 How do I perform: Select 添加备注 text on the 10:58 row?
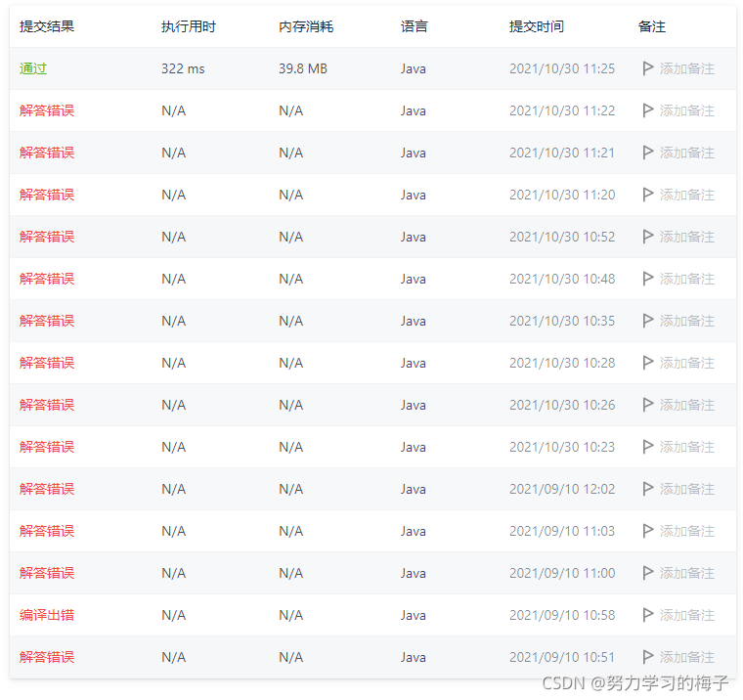[x=687, y=615]
